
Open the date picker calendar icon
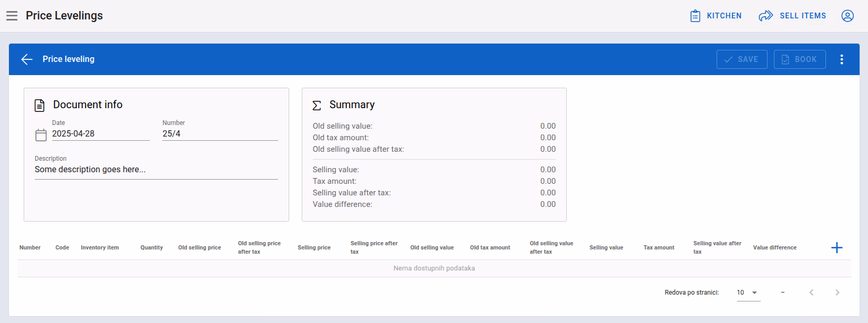41,135
